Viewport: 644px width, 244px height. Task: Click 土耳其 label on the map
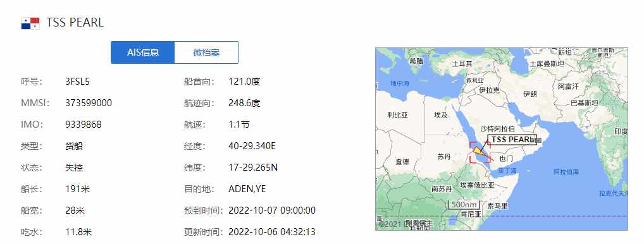coord(462,64)
